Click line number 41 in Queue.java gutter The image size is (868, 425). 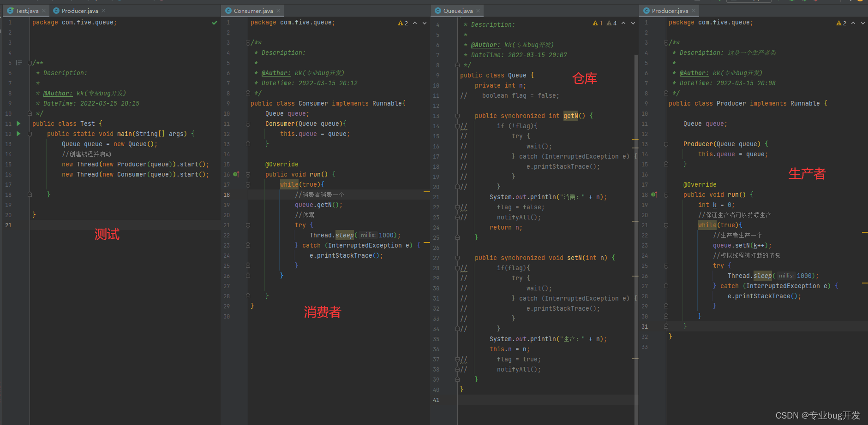436,400
